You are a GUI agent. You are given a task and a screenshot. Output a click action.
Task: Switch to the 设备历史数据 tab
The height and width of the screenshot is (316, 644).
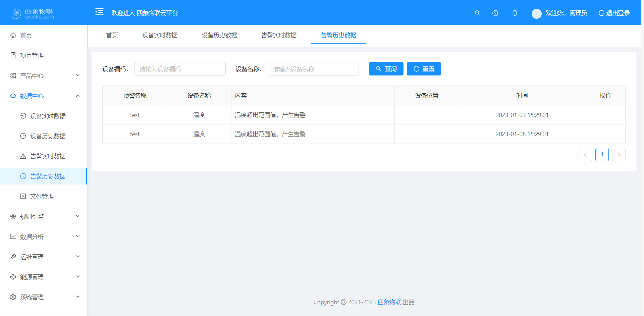[219, 35]
